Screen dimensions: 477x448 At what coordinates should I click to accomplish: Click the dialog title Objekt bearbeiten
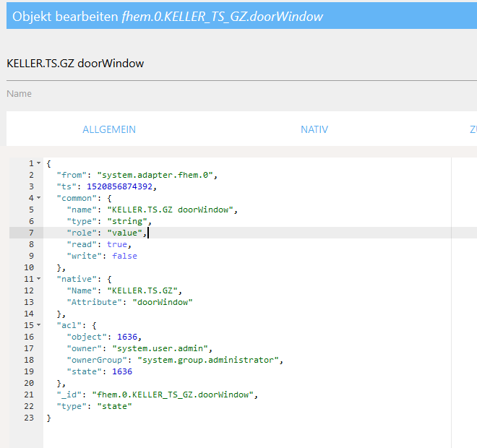click(x=65, y=17)
